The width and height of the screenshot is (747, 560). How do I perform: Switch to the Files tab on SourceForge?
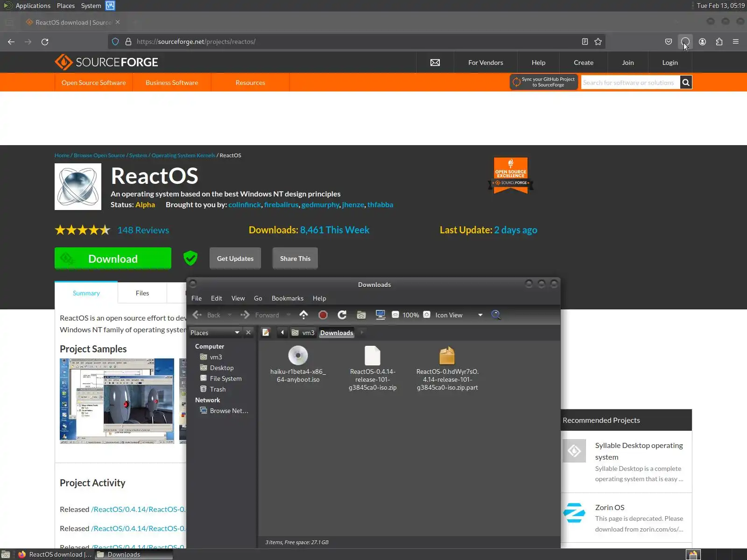click(142, 293)
